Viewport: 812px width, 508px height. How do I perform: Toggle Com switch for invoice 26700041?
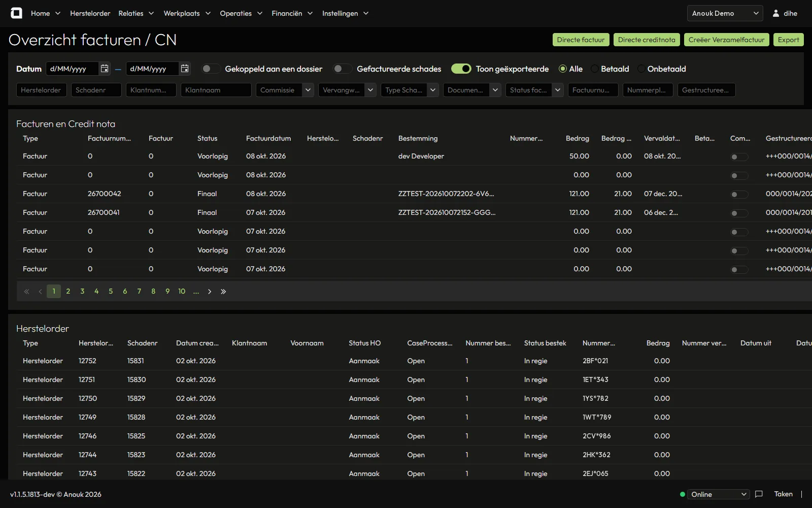click(x=739, y=213)
